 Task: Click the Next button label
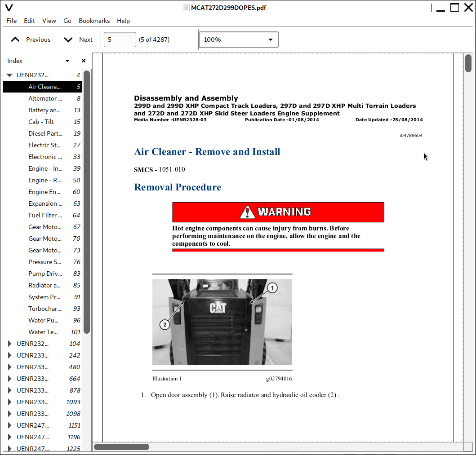point(86,40)
